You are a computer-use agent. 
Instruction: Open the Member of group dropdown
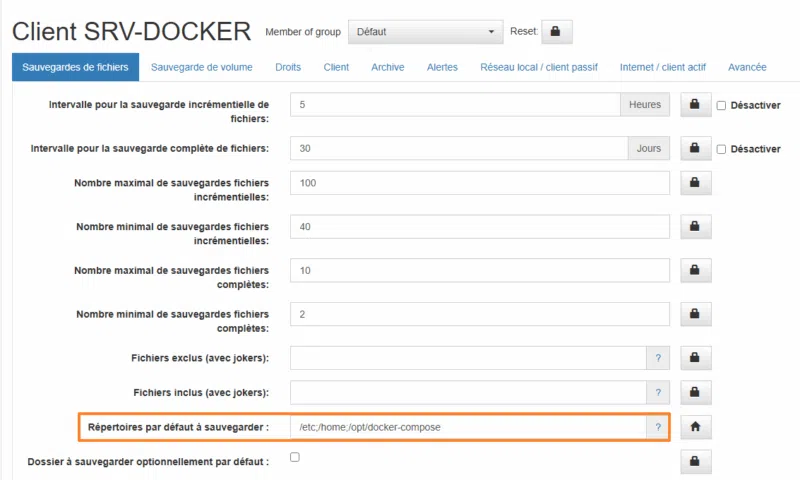point(425,32)
